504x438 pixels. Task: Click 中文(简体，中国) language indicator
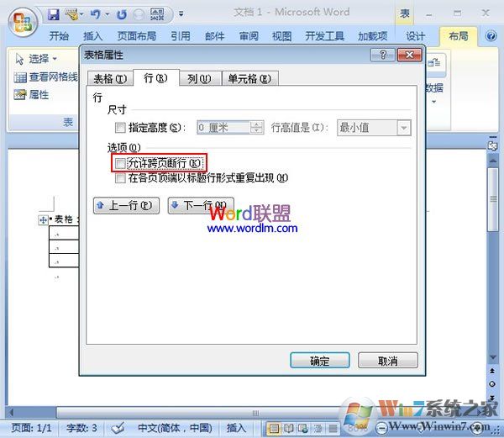(x=175, y=428)
